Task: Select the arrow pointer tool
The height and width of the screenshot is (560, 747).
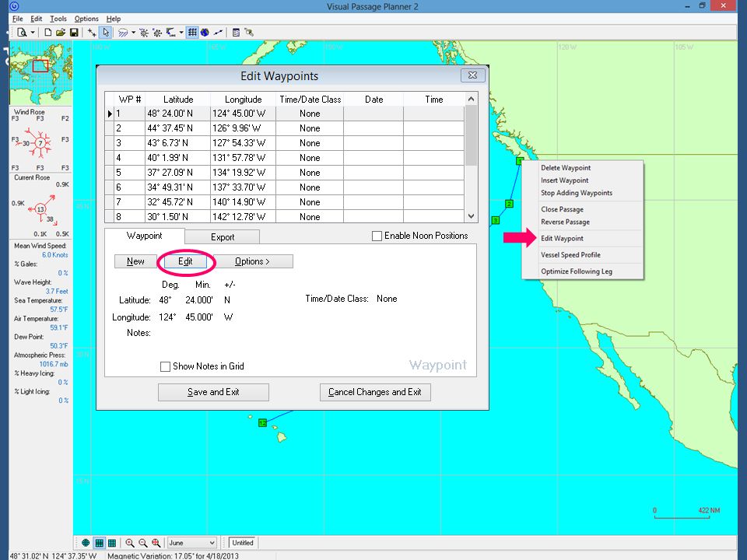Action: tap(106, 33)
